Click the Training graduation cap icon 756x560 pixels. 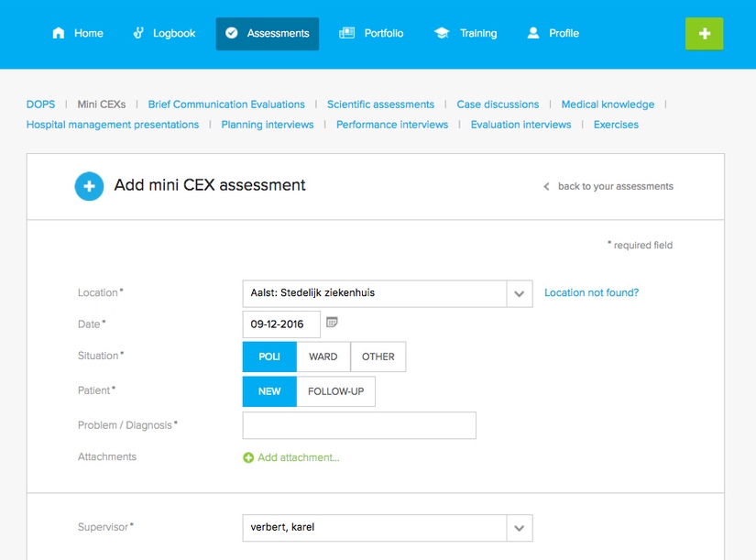point(442,33)
